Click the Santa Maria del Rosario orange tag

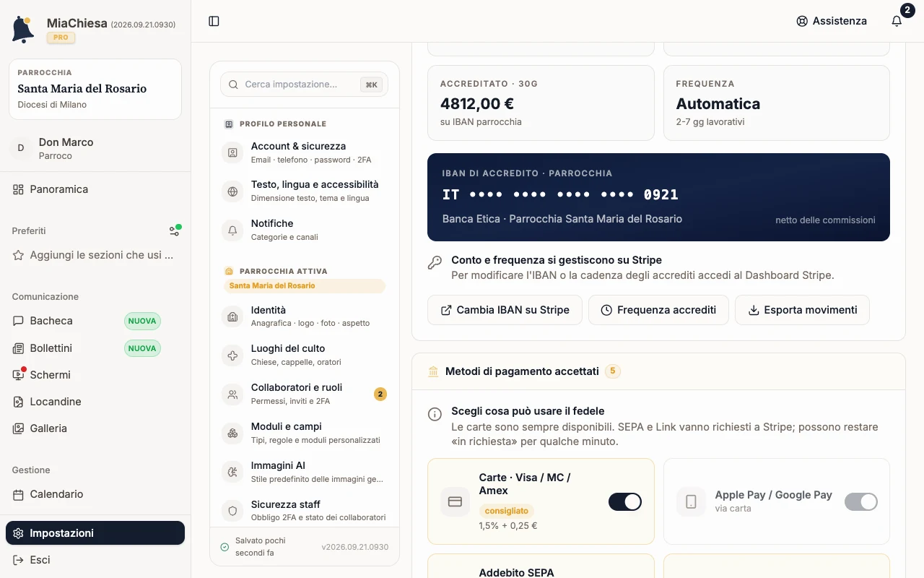305,286
